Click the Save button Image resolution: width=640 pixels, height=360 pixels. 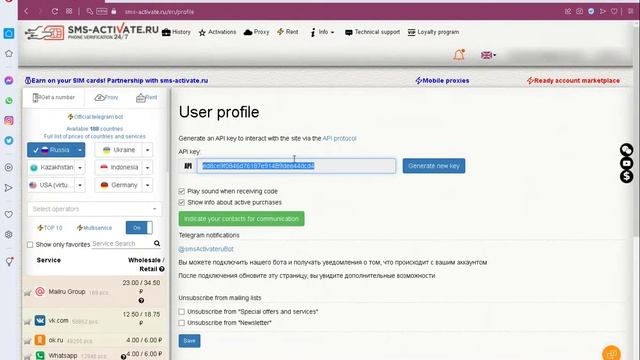coord(189,341)
